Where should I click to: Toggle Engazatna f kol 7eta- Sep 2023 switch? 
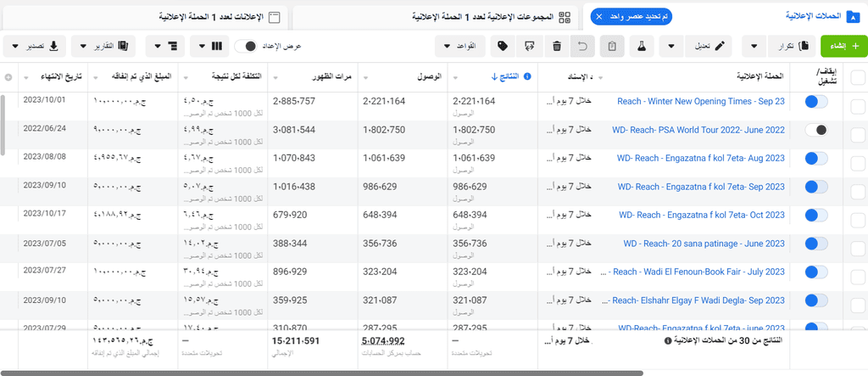pos(816,187)
